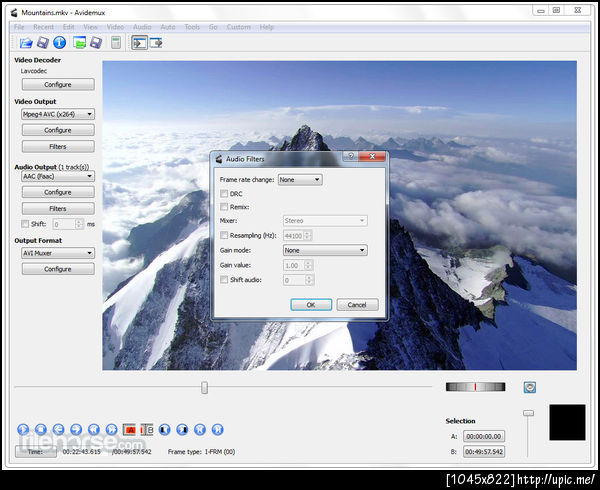Click the timeline seek slider handle
Screen dimensions: 600x490
pos(204,388)
